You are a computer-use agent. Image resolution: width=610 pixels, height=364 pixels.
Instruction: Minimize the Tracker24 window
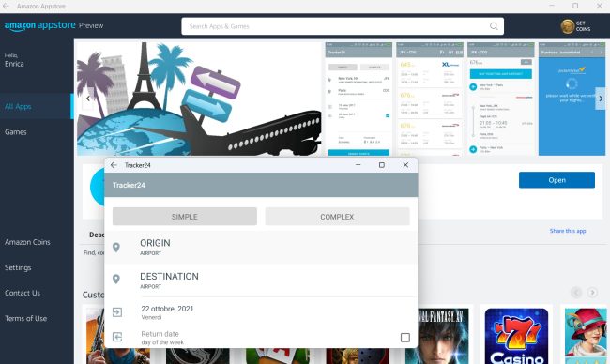point(358,165)
